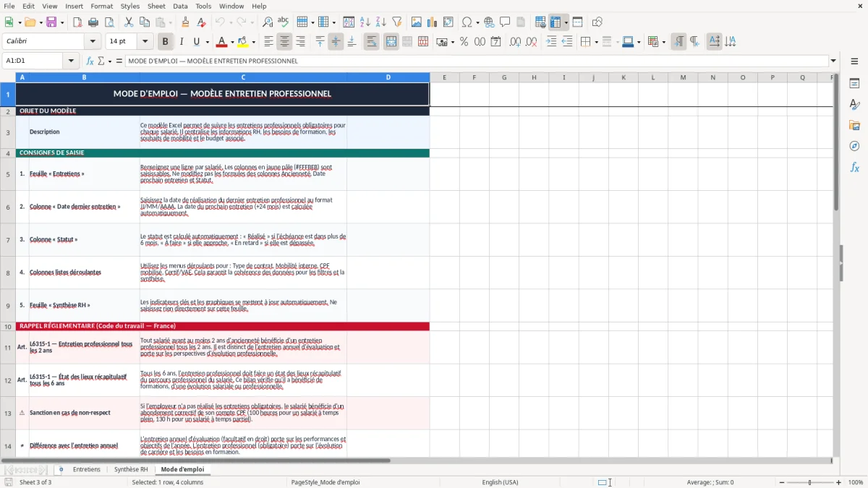
Task: Toggle center vertically alignment
Action: click(336, 42)
